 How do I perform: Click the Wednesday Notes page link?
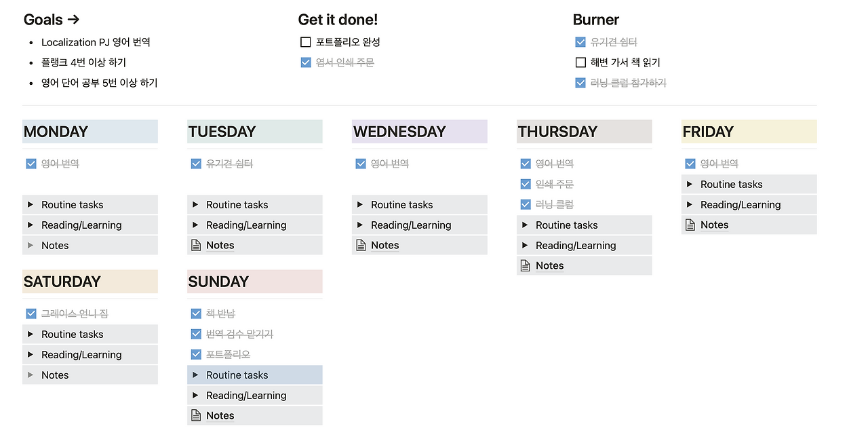pyautogui.click(x=384, y=246)
